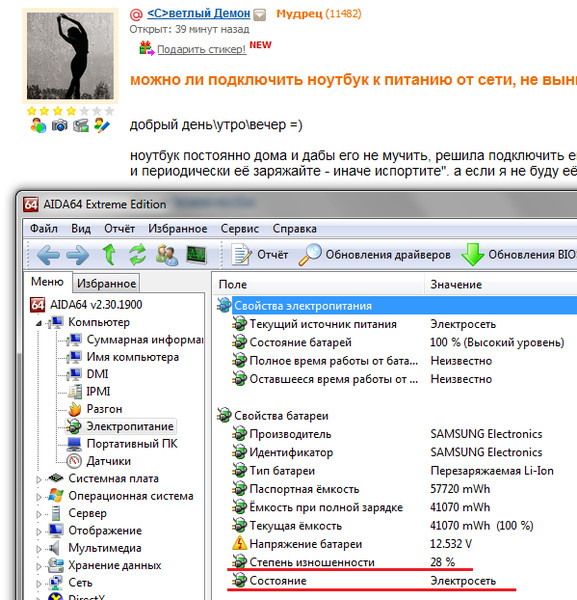Viewport: 577px width, 600px height.
Task: Refresh the view with green arrows icon
Action: tap(138, 255)
